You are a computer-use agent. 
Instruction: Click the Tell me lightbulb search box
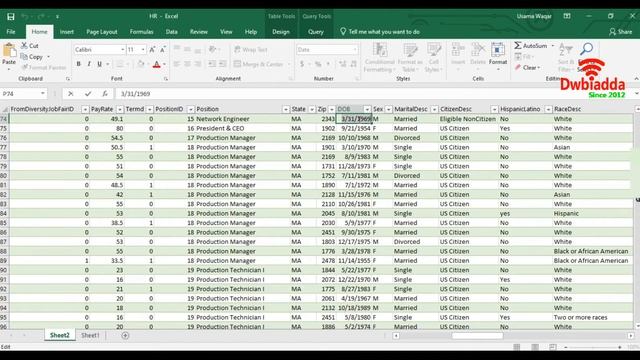coord(380,31)
